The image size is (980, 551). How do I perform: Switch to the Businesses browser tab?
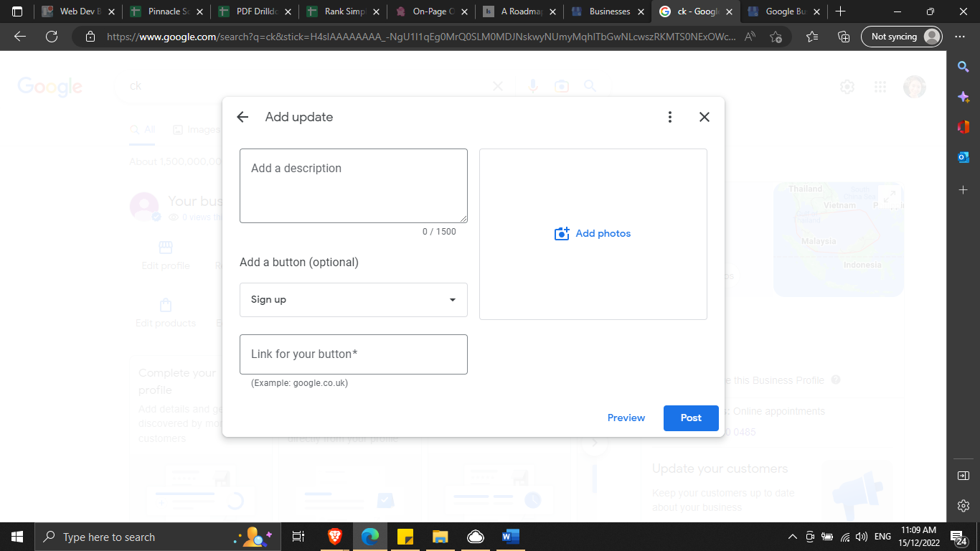click(608, 11)
